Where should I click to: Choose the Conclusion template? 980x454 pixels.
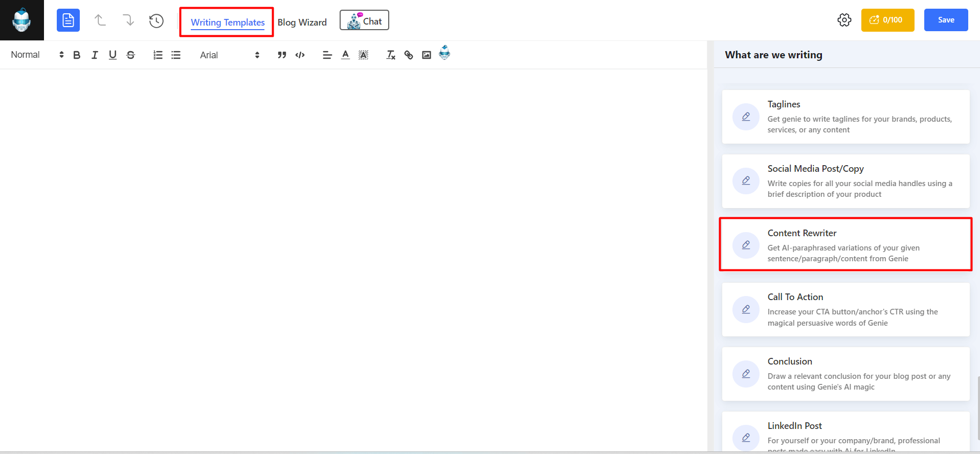pos(846,374)
